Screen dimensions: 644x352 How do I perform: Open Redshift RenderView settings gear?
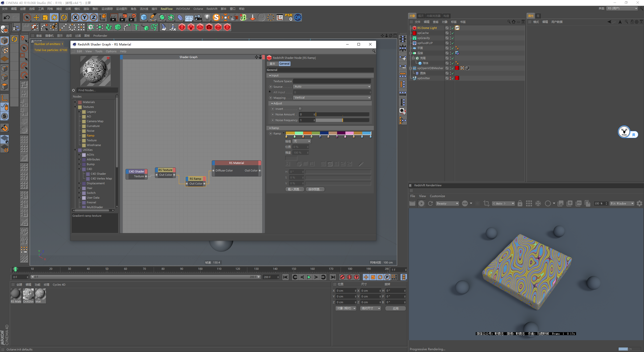tap(639, 203)
